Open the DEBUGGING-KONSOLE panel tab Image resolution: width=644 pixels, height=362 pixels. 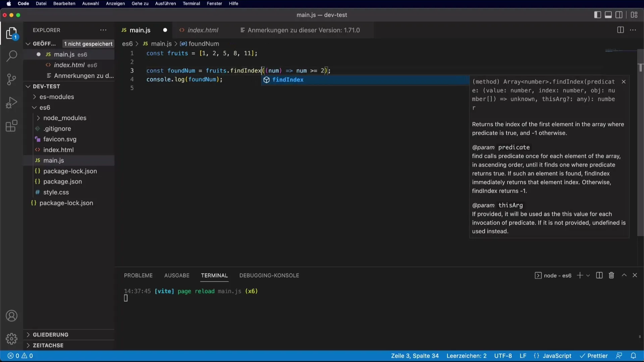269,275
